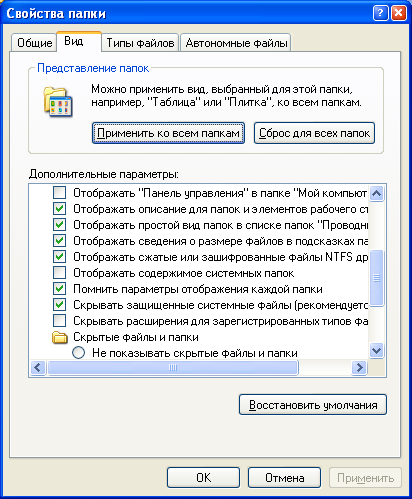Click the horizontal scrollbar thumb
The height and width of the screenshot is (499, 412).
pyautogui.click(x=173, y=368)
